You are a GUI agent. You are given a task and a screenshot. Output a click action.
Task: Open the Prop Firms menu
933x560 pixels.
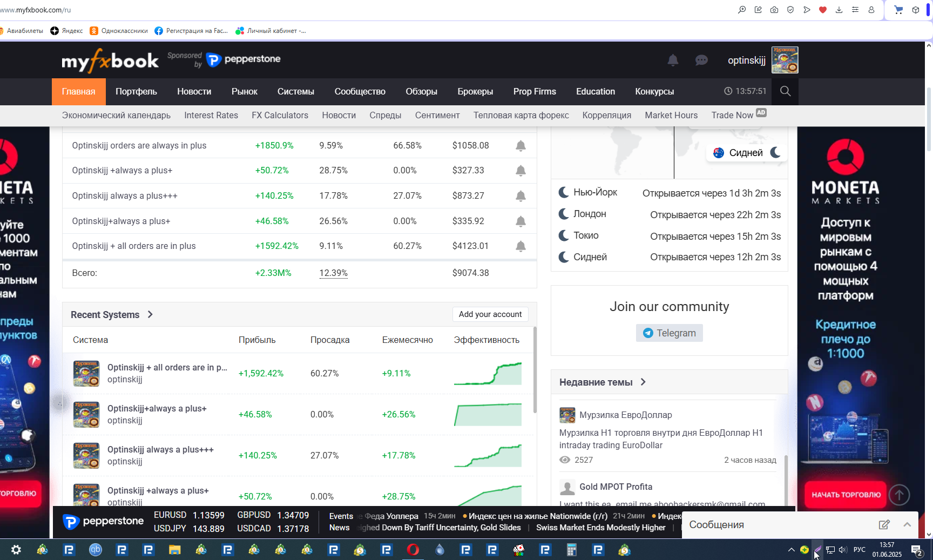tap(535, 92)
